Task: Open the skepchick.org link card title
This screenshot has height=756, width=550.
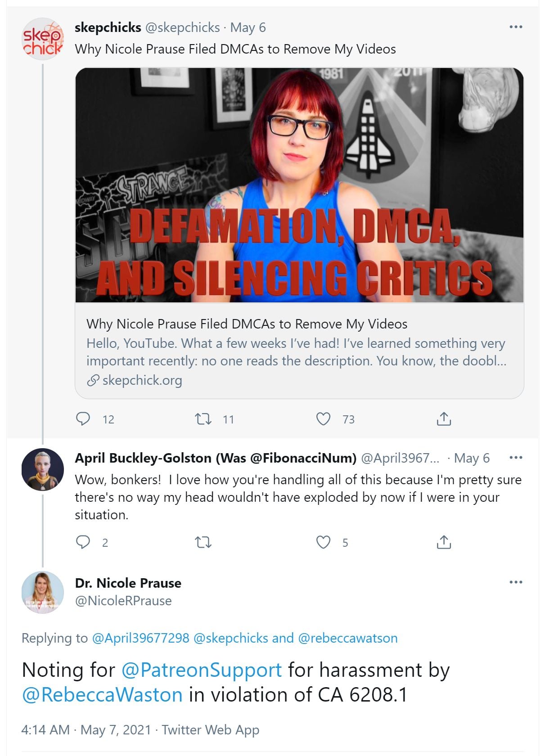Action: 247,324
